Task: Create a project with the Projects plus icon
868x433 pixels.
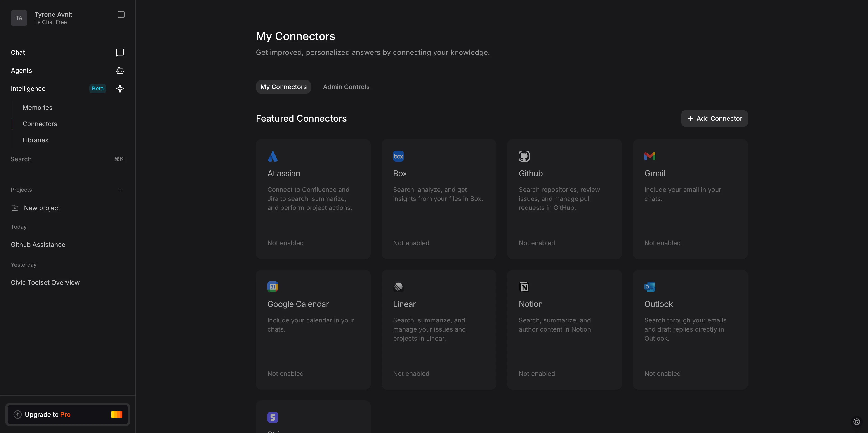Action: click(121, 190)
